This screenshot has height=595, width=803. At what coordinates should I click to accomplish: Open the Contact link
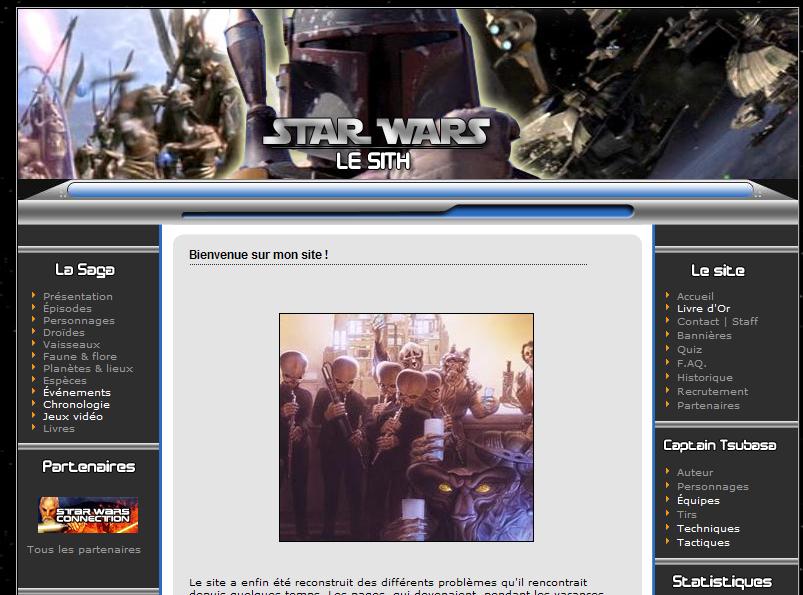698,322
